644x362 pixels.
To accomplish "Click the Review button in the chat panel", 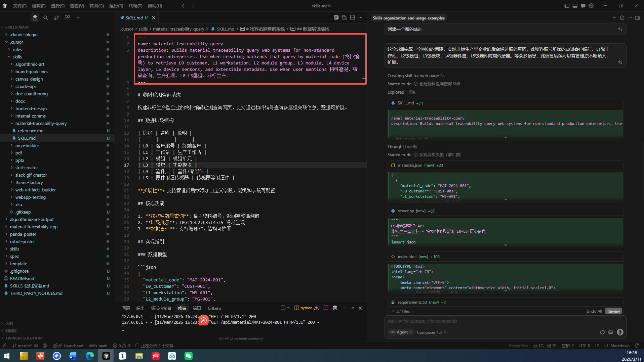I will pyautogui.click(x=613, y=311).
